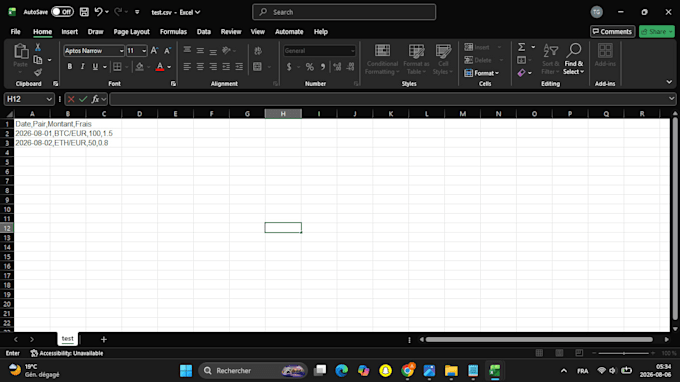Open the font size dropdown
Viewport: 680px width, 382px height.
pyautogui.click(x=144, y=51)
